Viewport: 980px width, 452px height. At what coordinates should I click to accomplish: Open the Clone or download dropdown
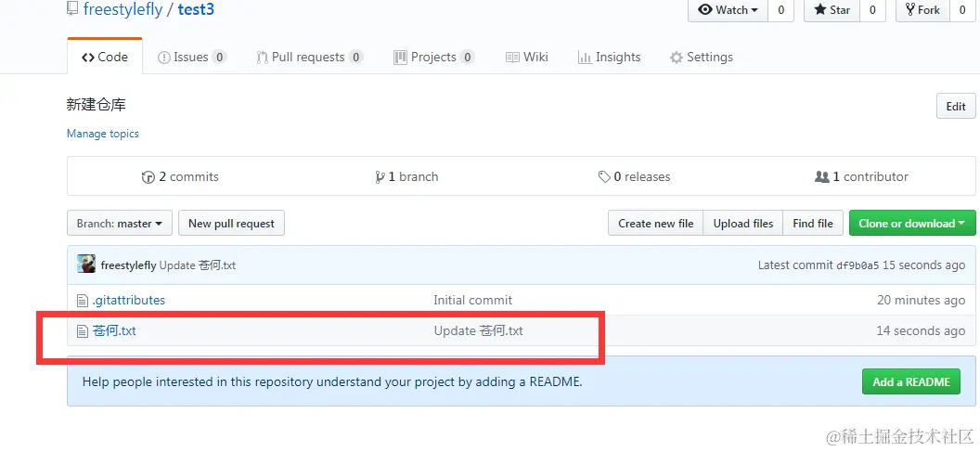coord(912,223)
